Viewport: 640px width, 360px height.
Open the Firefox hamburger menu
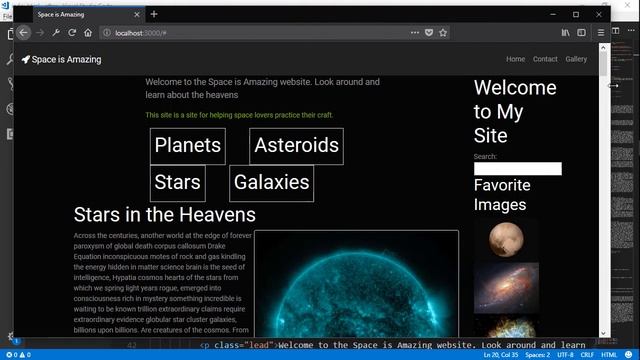tap(601, 33)
